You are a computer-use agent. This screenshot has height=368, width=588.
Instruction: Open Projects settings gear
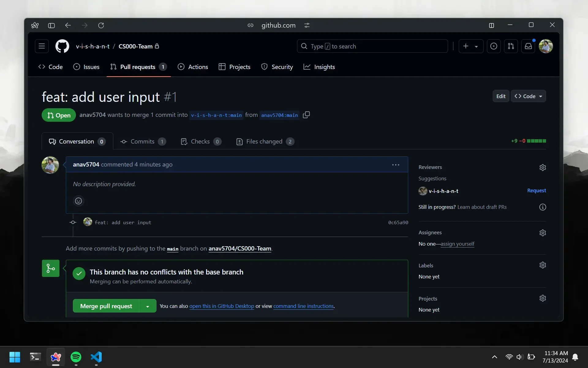[x=543, y=298]
